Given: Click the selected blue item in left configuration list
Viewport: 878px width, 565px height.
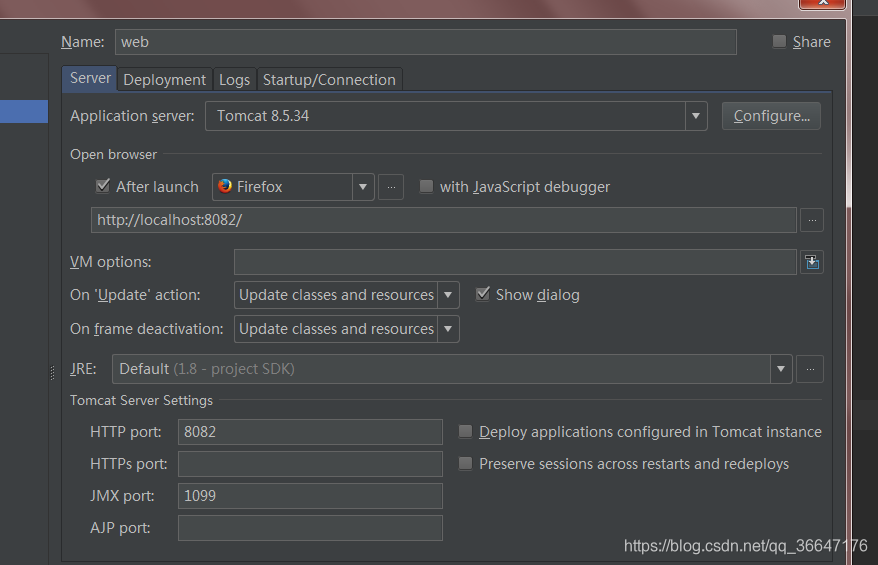Looking at the screenshot, I should click(x=24, y=111).
